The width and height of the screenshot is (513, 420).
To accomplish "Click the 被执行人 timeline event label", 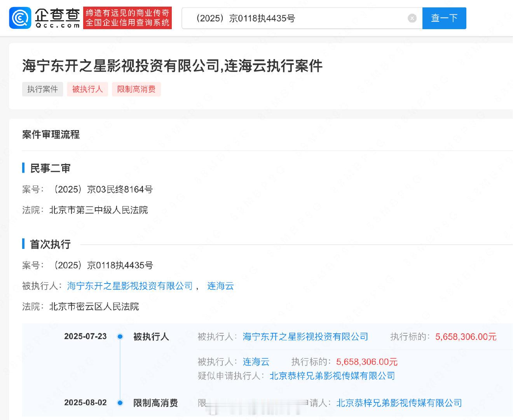I will tap(151, 336).
